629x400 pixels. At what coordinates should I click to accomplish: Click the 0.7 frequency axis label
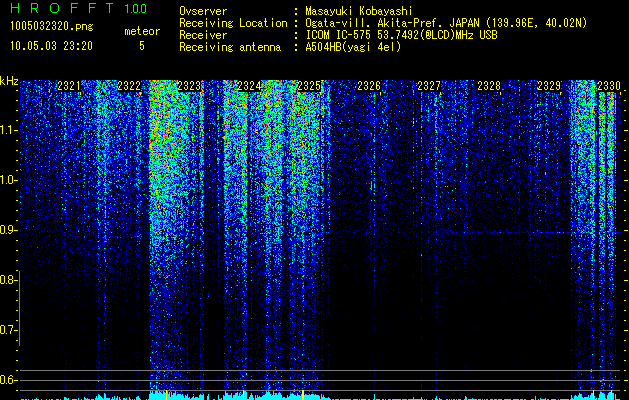click(8, 330)
